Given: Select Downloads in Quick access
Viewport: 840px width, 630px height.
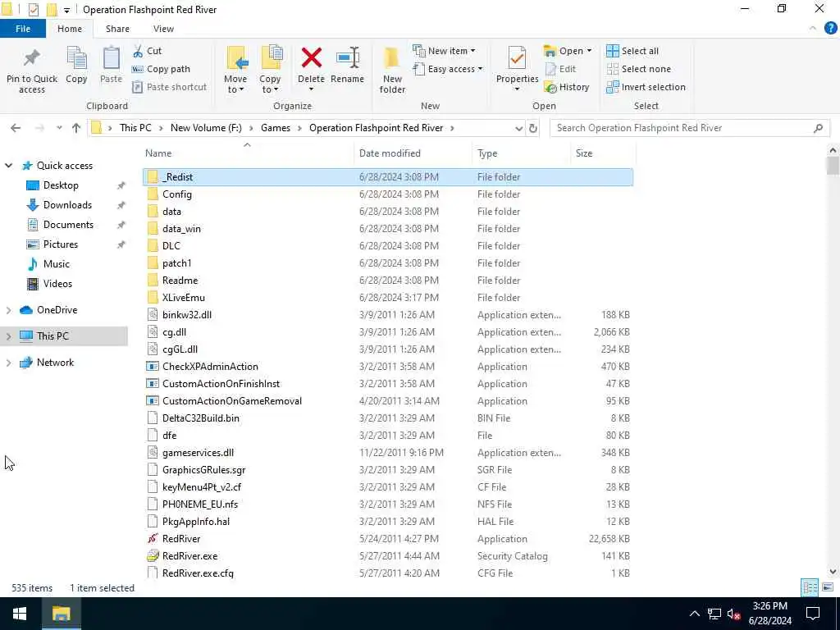Looking at the screenshot, I should coord(67,205).
